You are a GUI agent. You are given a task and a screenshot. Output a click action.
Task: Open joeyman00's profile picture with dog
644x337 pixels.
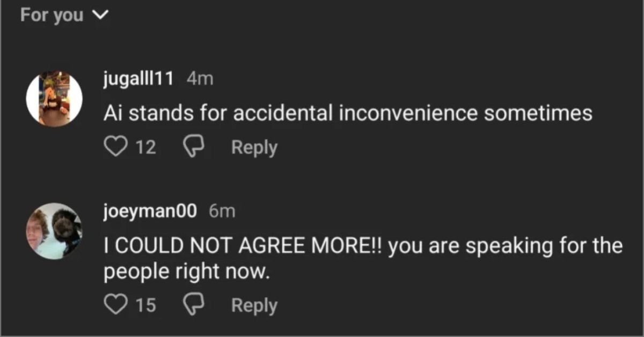click(x=54, y=231)
